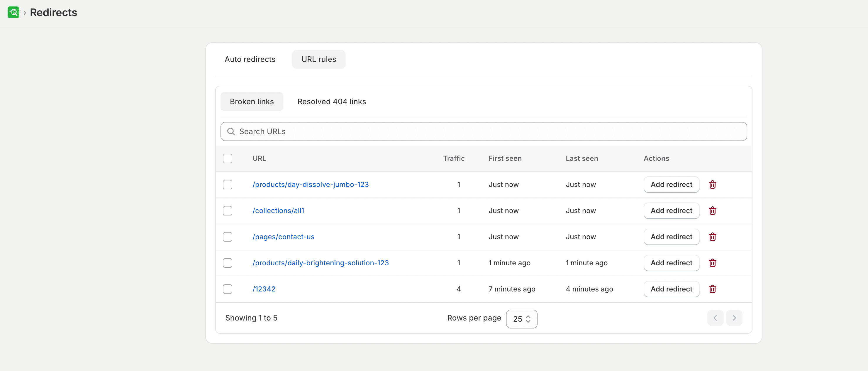The width and height of the screenshot is (868, 371).
Task: Add redirect for /products/daily-brightening-solution-123
Action: (671, 263)
